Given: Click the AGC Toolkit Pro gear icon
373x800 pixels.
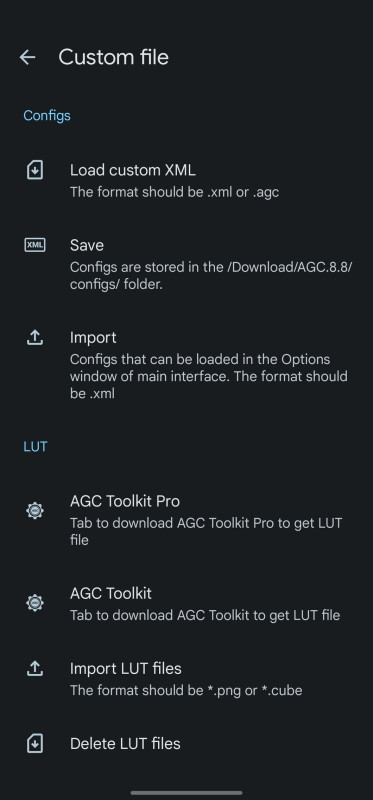Looking at the screenshot, I should (35, 511).
